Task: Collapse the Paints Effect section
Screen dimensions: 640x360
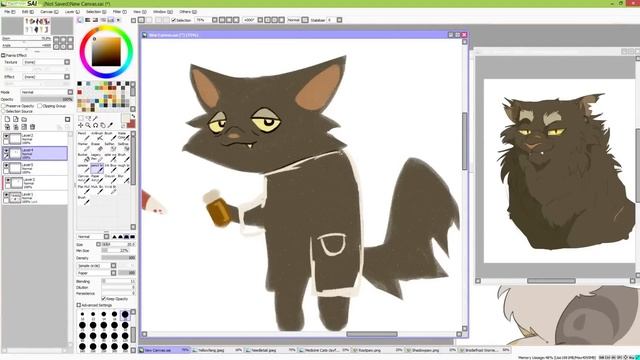Action: (3, 55)
